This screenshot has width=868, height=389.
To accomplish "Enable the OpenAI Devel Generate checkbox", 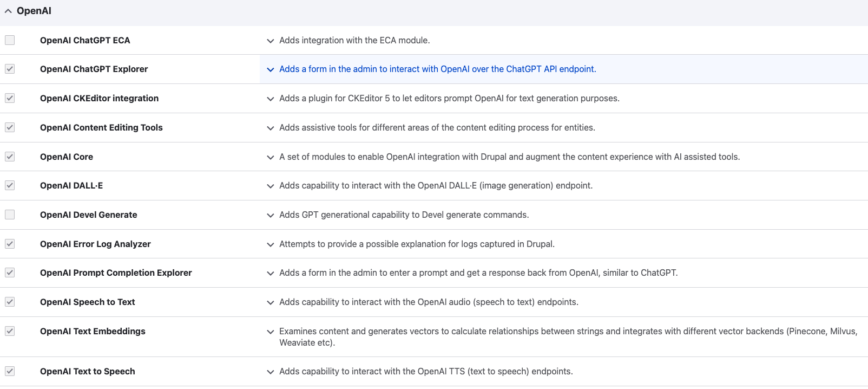I will pyautogui.click(x=10, y=215).
